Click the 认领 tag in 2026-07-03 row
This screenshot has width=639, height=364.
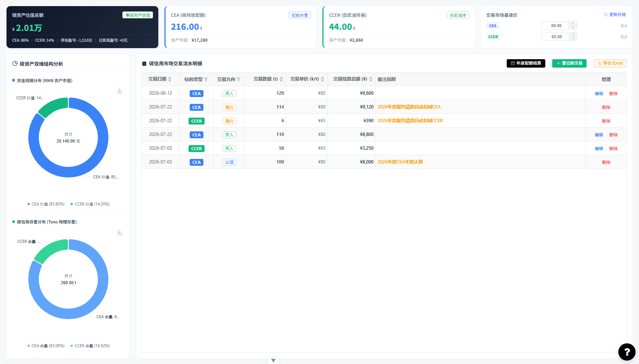(229, 162)
